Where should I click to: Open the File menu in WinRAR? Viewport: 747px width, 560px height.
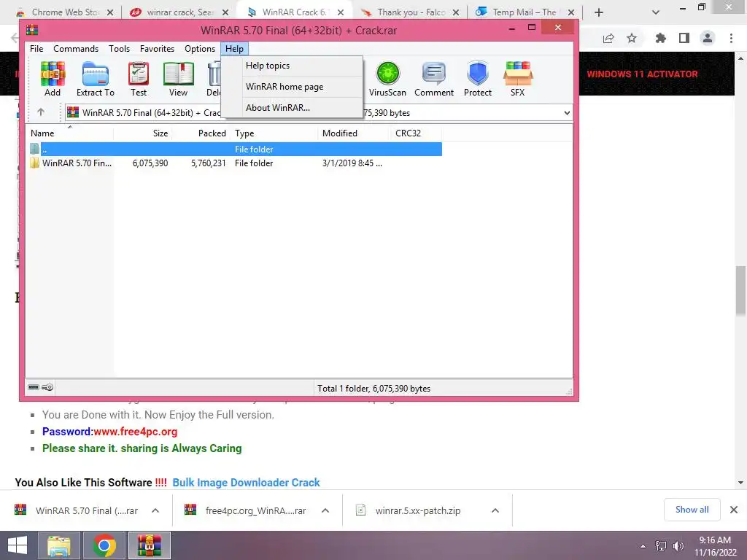(36, 49)
